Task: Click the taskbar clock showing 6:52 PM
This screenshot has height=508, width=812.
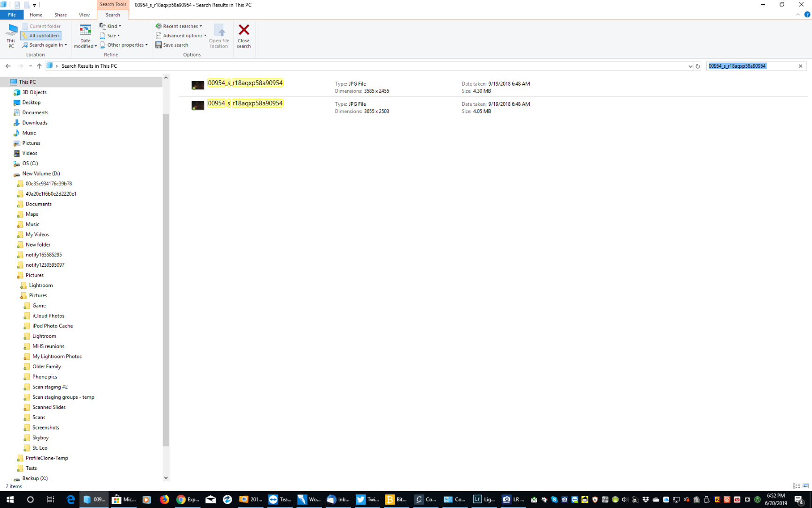Action: [x=776, y=500]
